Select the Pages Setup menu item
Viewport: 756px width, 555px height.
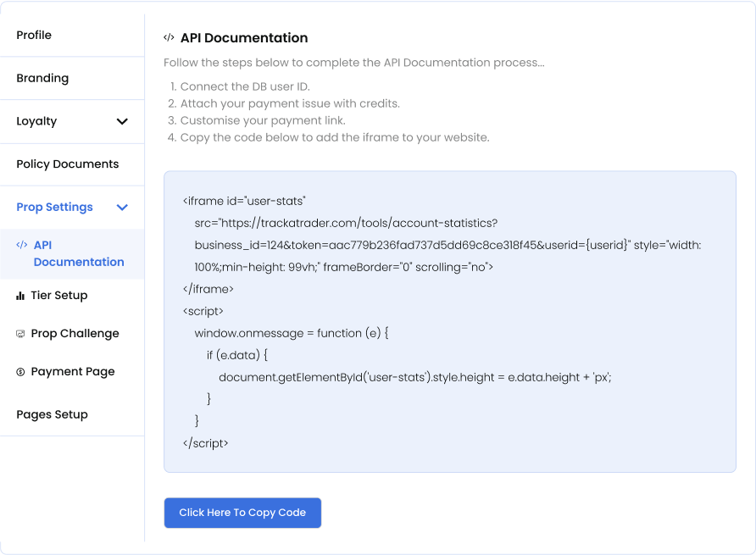click(x=52, y=414)
